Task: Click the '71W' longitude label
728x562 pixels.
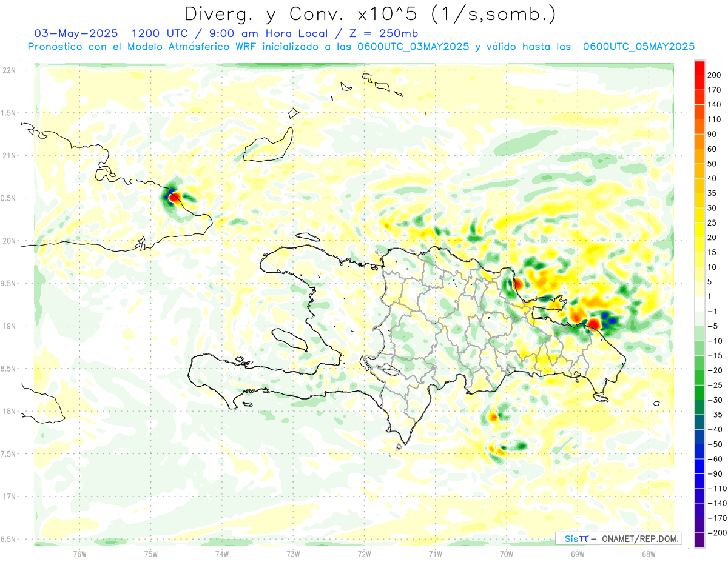Action: click(435, 554)
